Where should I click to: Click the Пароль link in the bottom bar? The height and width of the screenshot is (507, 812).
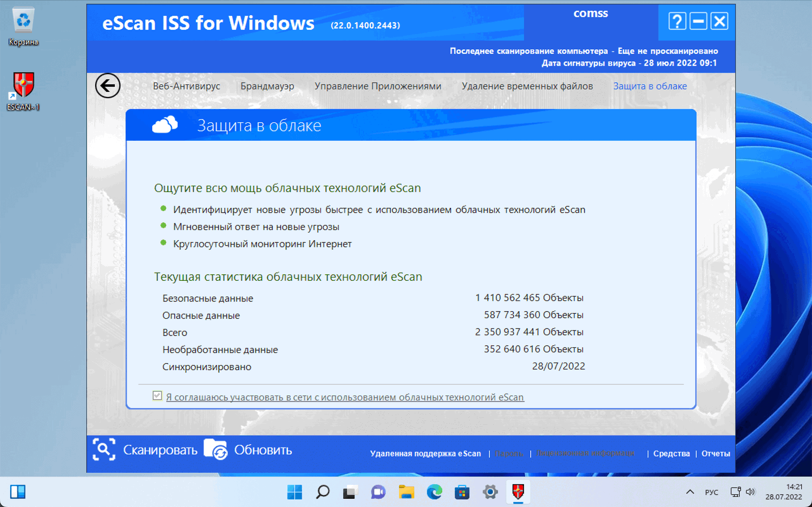click(x=509, y=453)
